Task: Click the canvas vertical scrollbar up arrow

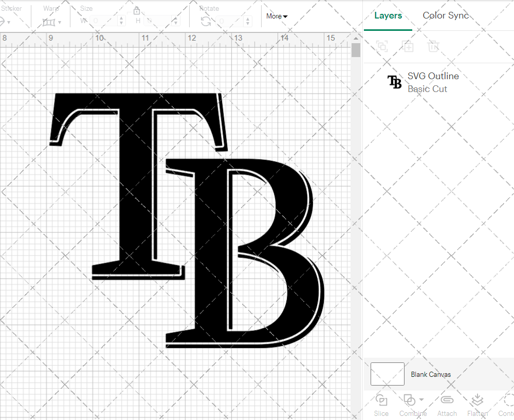Action: pos(356,38)
